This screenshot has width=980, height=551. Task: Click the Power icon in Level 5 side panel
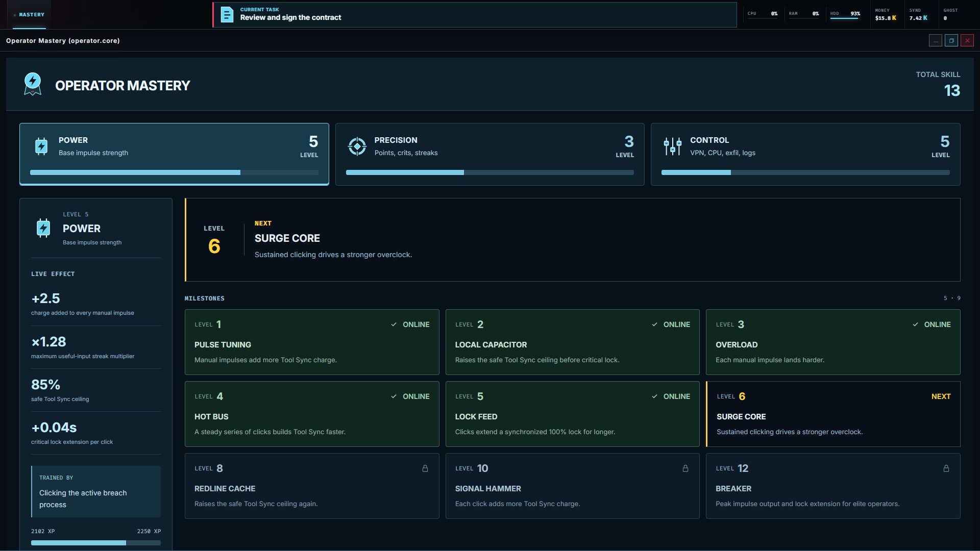click(x=43, y=228)
